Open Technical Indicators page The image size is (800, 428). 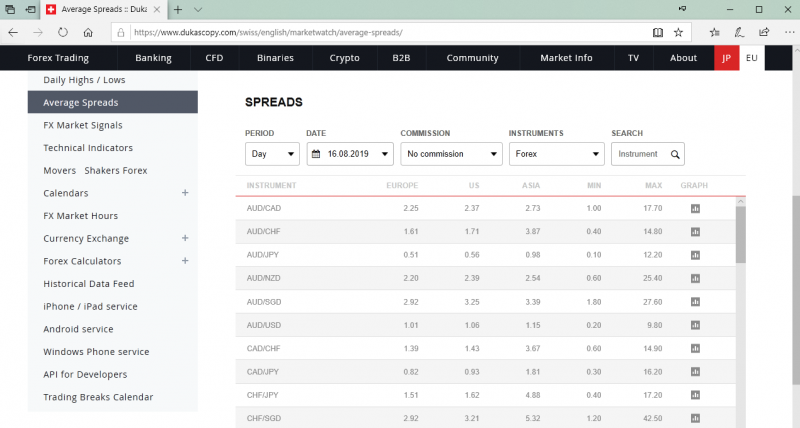88,148
